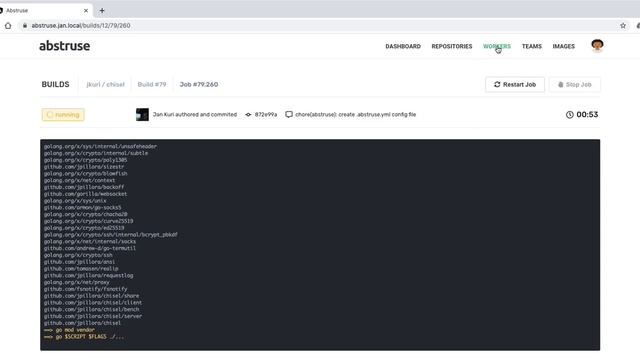Image resolution: width=640 pixels, height=360 pixels.
Task: Click Jan Kuri commit author avatar
Action: click(x=142, y=115)
